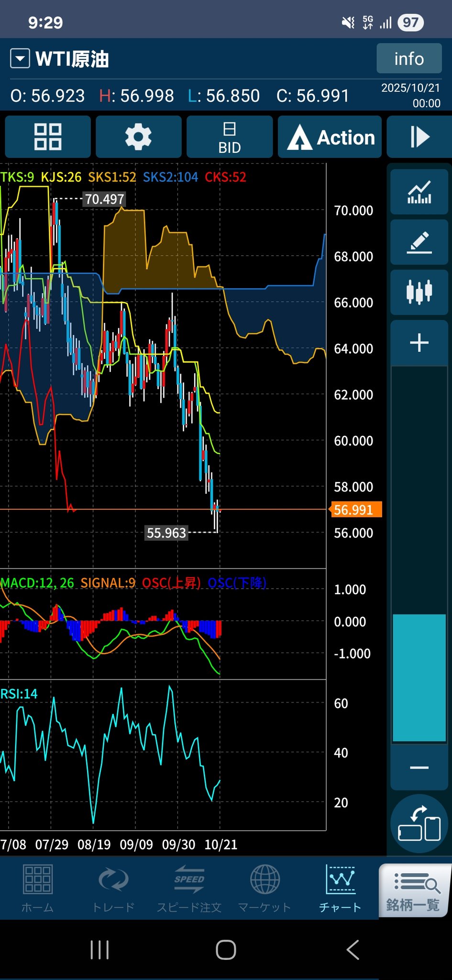This screenshot has width=452, height=980.
Task: Open スピード注文 tab
Action: 189,889
